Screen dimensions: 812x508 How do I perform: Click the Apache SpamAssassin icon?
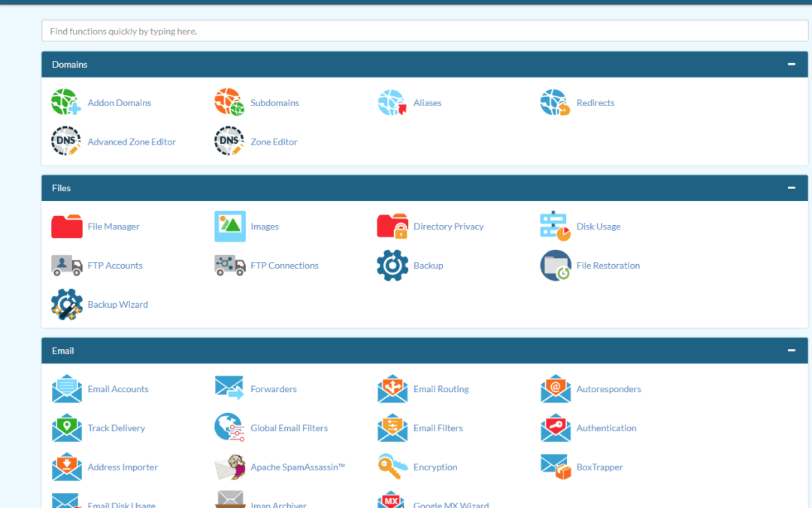(x=229, y=467)
